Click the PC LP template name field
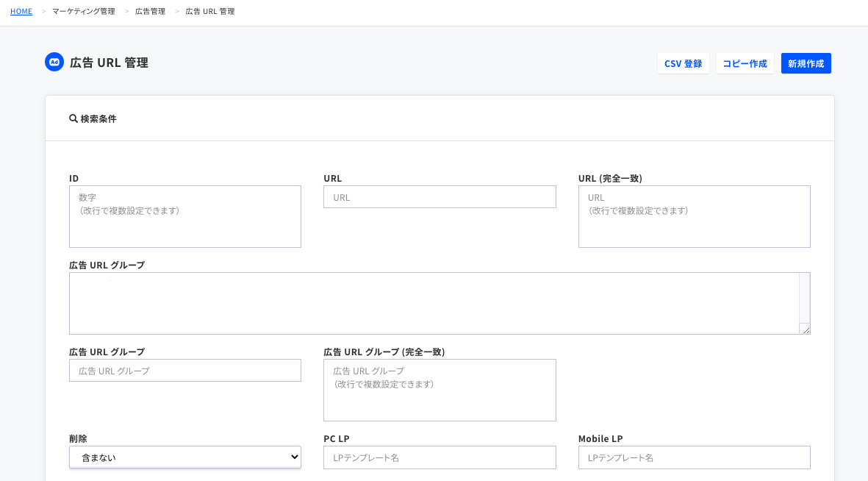 pos(440,457)
